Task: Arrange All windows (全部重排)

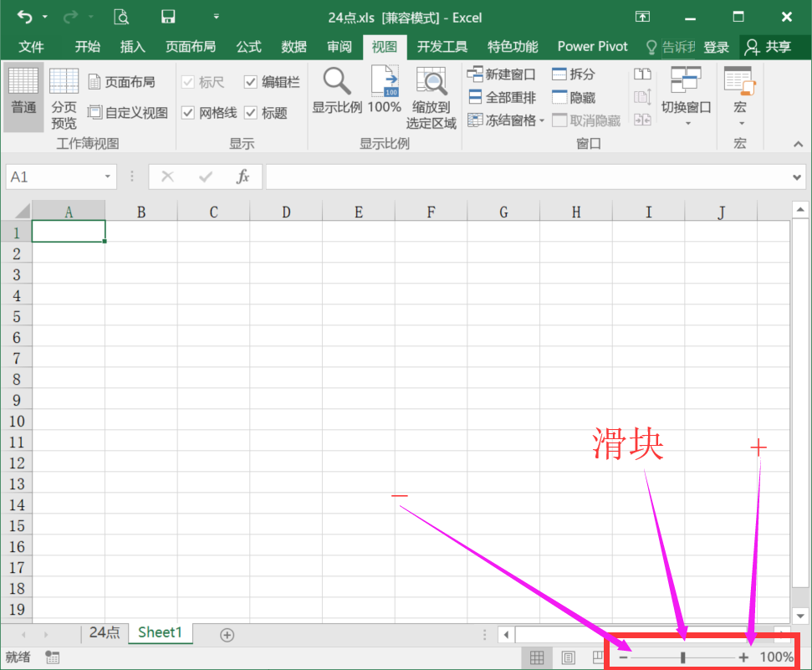Action: pyautogui.click(x=501, y=97)
